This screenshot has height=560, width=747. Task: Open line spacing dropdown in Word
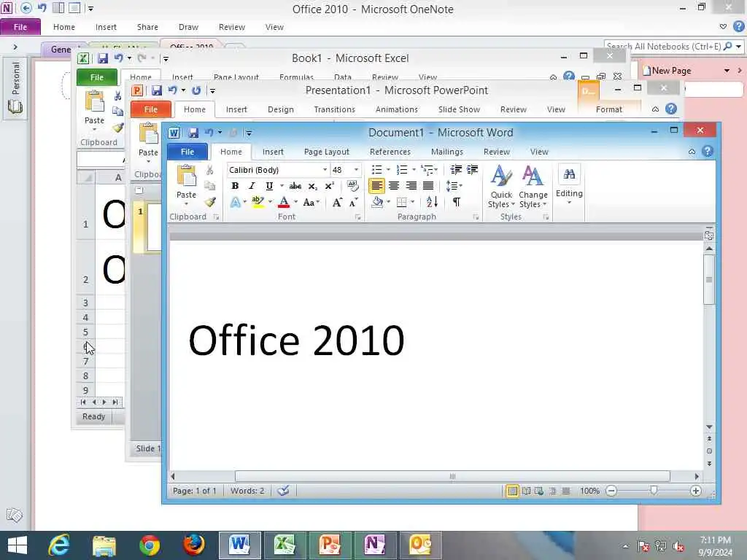click(454, 186)
